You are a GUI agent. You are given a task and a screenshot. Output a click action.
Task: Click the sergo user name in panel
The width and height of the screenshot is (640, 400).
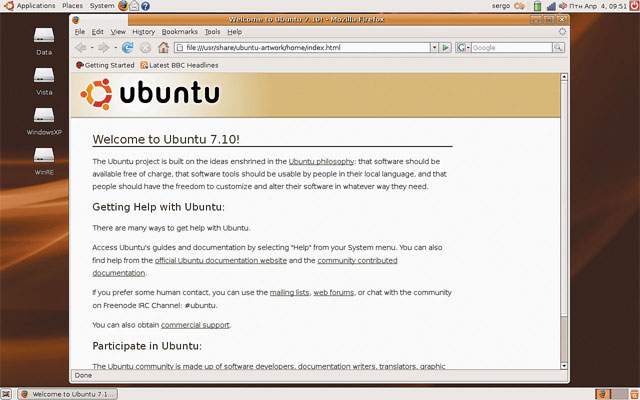point(501,6)
